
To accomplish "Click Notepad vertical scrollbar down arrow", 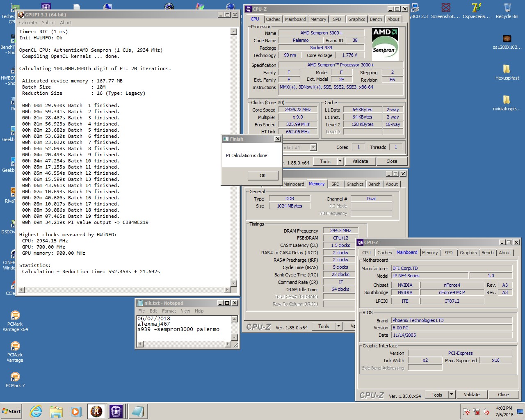I will click(235, 338).
